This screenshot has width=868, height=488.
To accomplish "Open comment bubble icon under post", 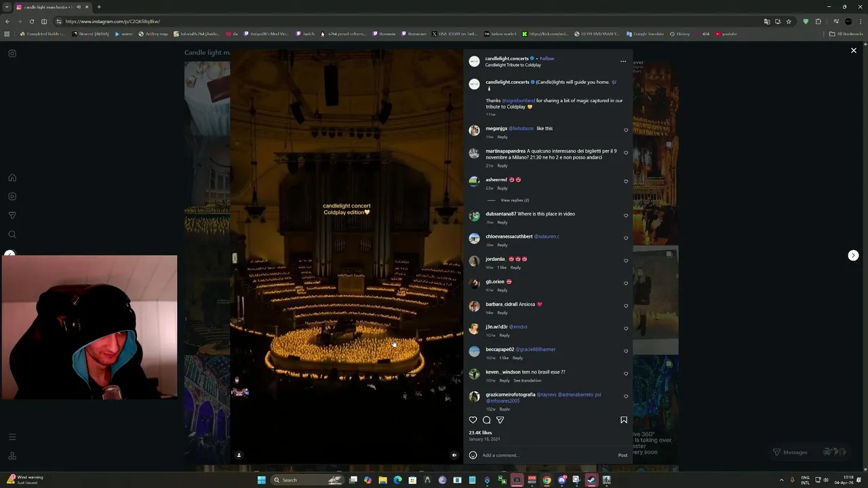I will pos(486,420).
